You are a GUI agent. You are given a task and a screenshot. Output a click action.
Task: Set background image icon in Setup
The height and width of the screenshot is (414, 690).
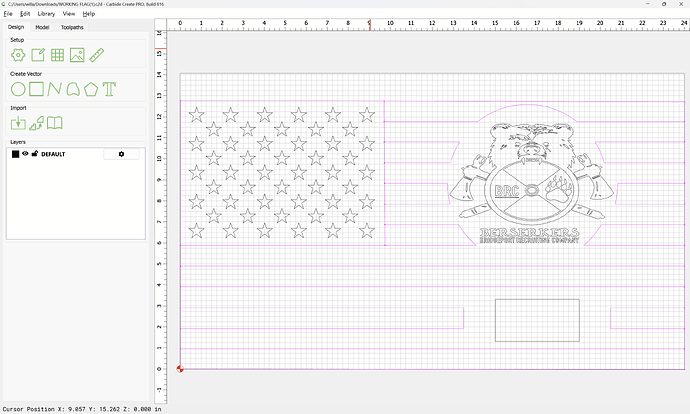click(77, 55)
